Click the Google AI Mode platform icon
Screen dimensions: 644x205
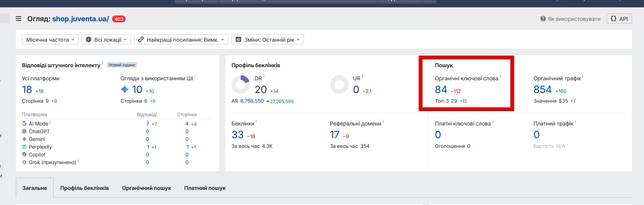24,124
